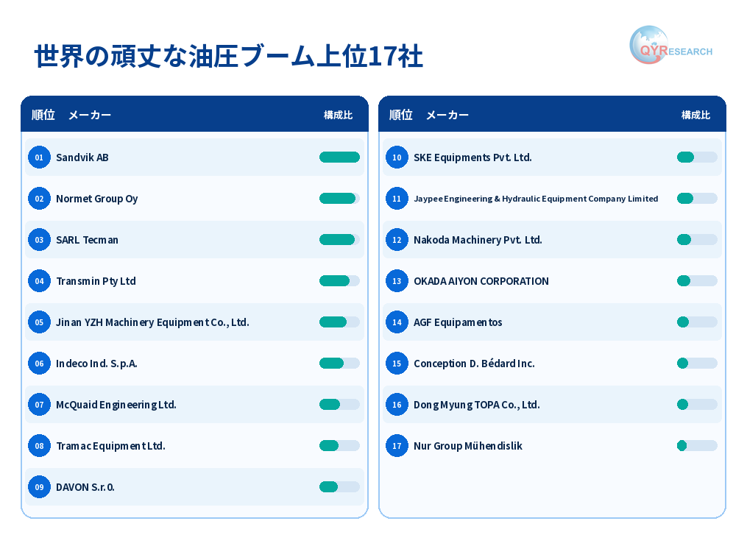The height and width of the screenshot is (560, 747).
Task: Click the 17 badge for Nur Group
Action: 397,446
